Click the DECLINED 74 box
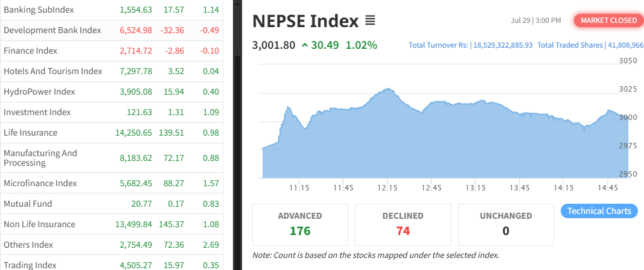 403,224
